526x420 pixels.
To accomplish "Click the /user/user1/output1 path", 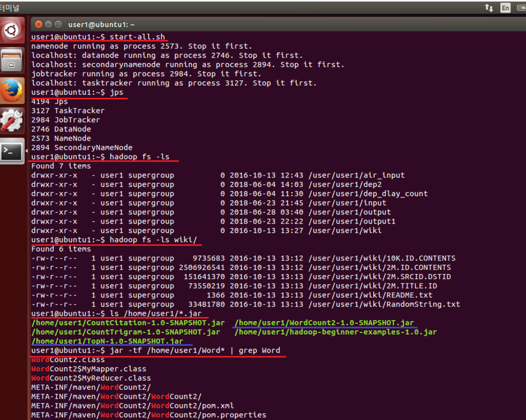I will pyautogui.click(x=352, y=221).
